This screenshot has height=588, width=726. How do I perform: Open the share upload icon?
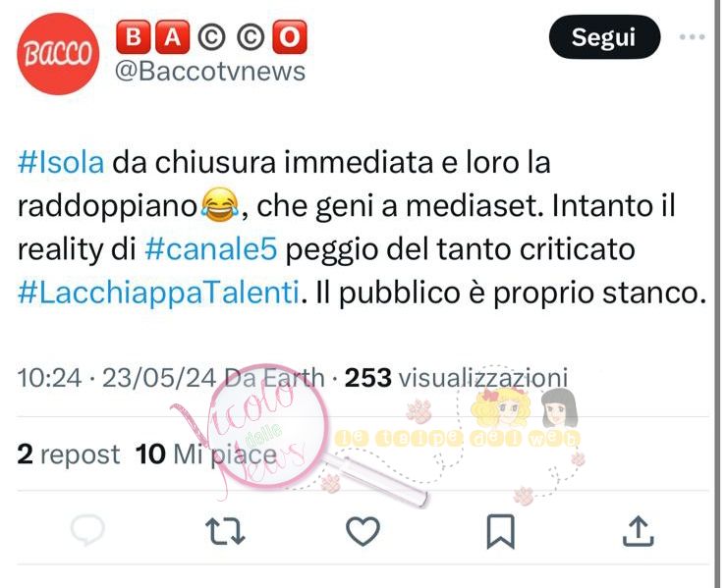point(638,531)
